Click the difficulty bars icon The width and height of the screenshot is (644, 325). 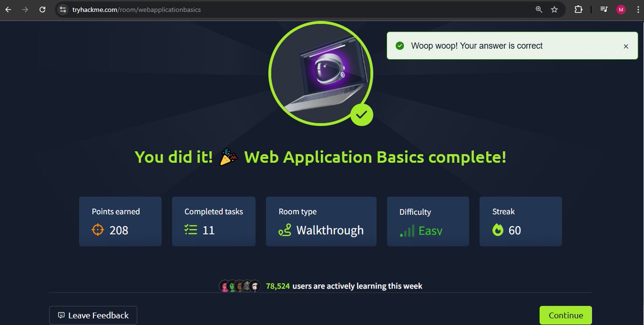(407, 232)
